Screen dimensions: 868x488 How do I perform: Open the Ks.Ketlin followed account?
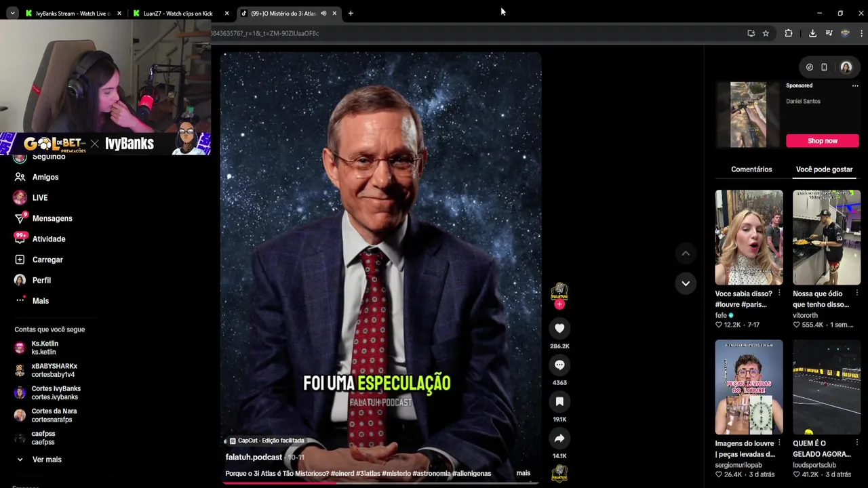(45, 348)
